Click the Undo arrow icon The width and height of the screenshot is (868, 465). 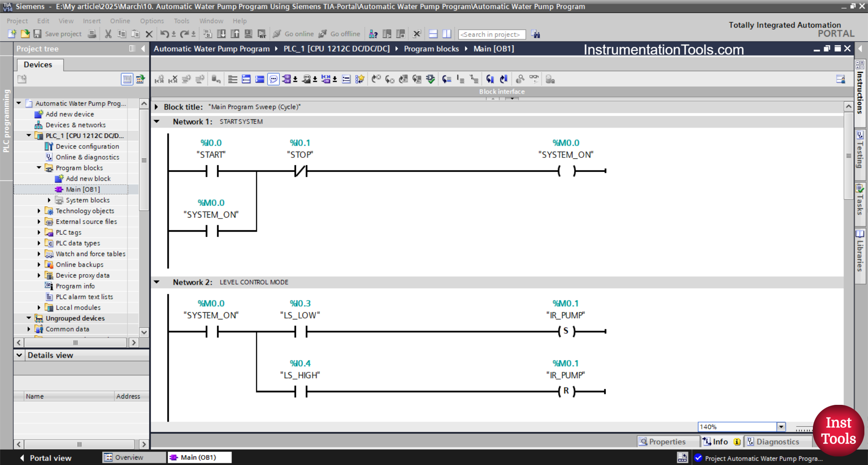click(x=164, y=34)
